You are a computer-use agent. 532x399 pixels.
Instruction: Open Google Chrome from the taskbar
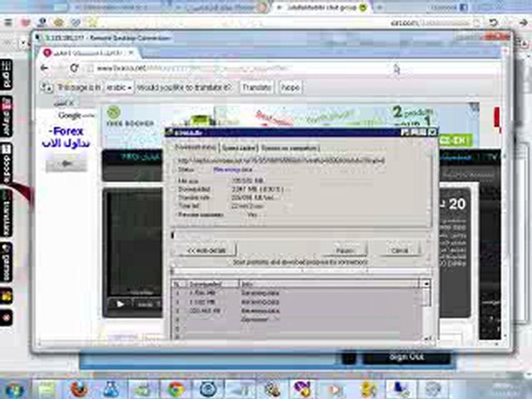click(176, 389)
